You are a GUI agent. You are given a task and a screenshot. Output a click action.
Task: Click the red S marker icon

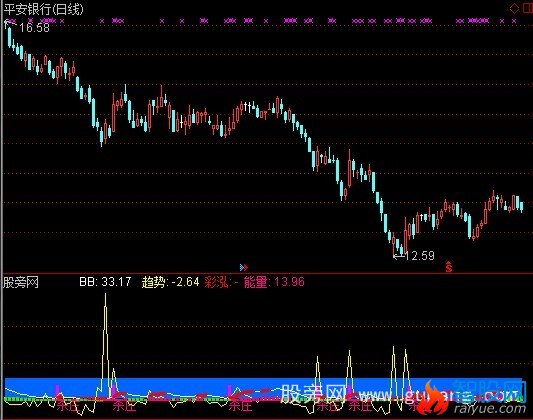[449, 267]
